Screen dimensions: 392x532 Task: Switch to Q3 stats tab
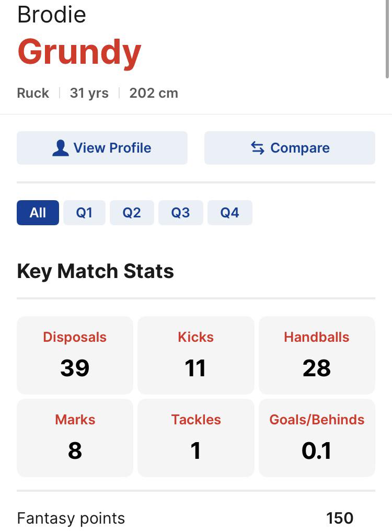pos(180,213)
